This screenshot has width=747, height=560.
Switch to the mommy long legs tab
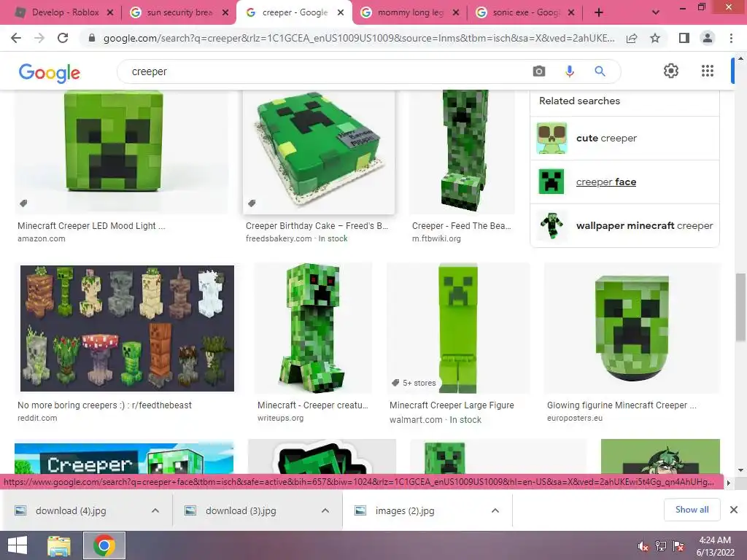pos(410,13)
